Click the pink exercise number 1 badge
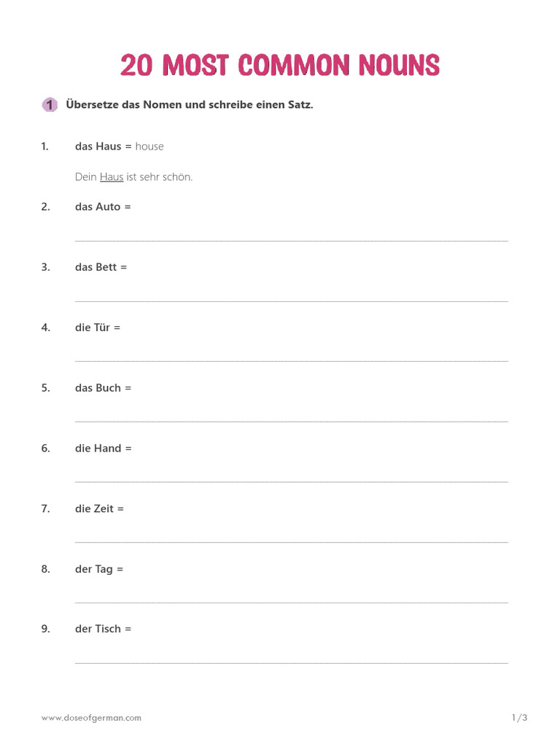560x747 pixels. point(49,105)
